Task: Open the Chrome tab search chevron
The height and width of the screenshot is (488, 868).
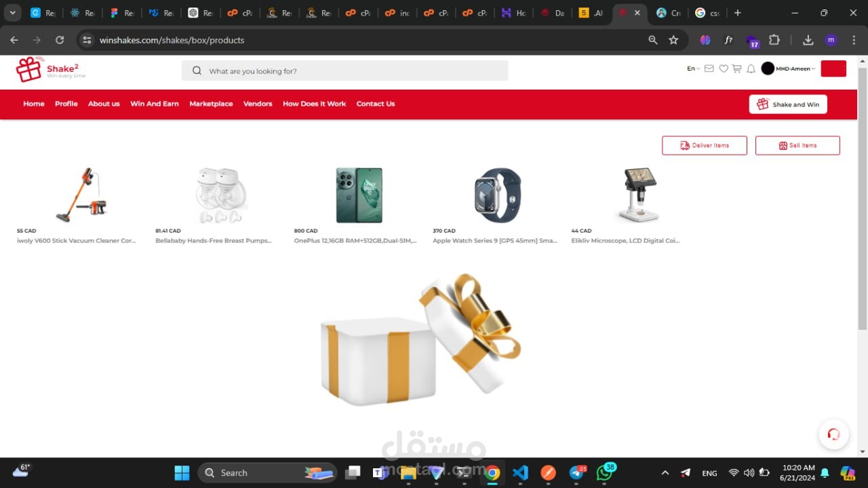Action: point(12,13)
